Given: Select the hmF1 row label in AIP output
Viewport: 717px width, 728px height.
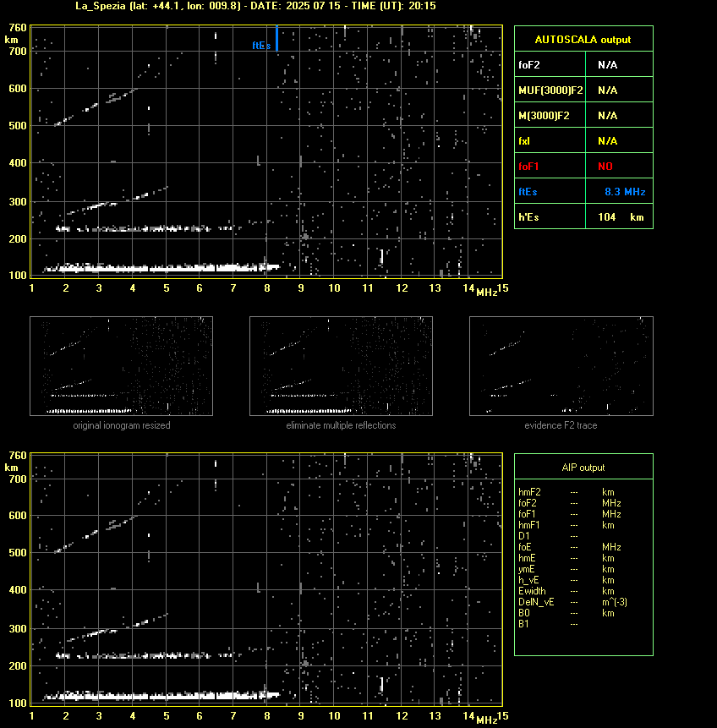Looking at the screenshot, I should tap(529, 525).
